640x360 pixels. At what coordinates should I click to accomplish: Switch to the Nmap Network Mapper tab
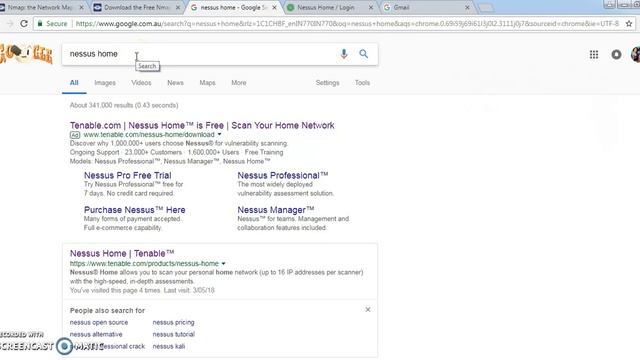click(39, 7)
